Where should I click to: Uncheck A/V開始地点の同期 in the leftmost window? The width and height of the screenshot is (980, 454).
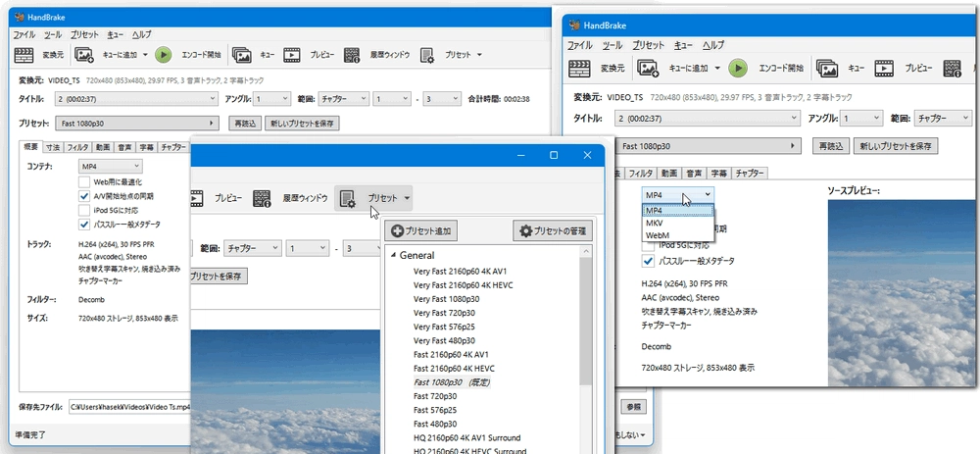click(x=84, y=195)
